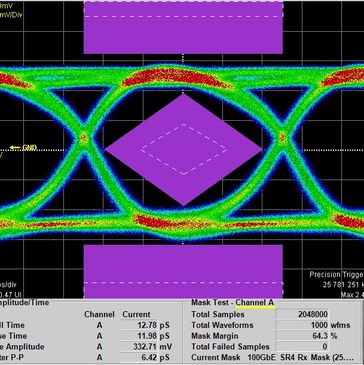Click the Total Failed Samples value field
364x365 pixels.
click(302, 347)
